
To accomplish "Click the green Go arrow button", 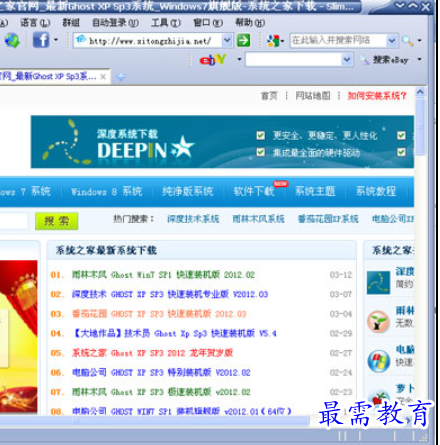I will [243, 40].
